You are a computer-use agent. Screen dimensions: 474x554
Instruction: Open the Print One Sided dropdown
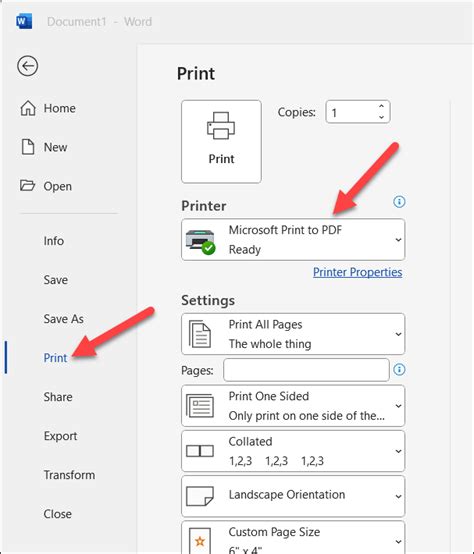point(293,406)
